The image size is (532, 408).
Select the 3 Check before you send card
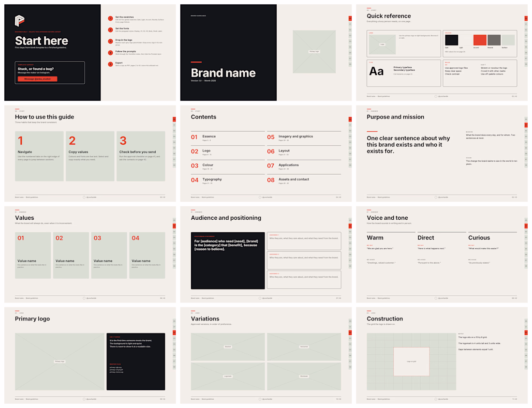[141, 156]
